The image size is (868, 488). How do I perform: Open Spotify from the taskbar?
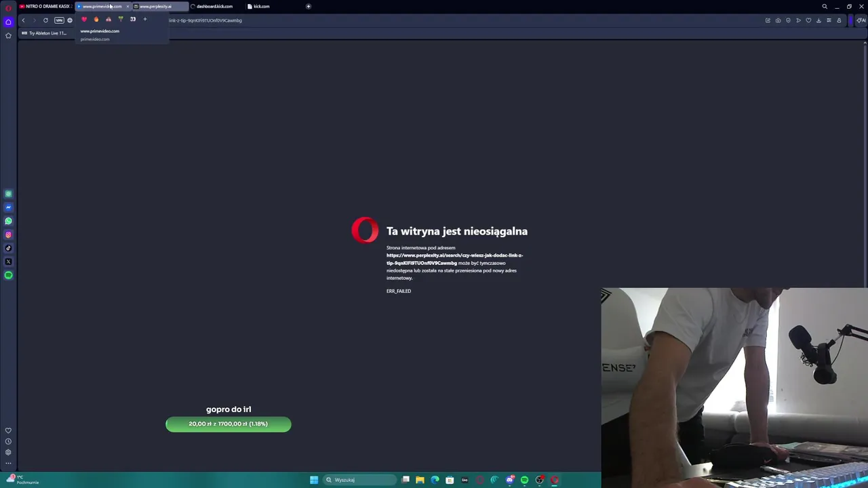(x=524, y=480)
